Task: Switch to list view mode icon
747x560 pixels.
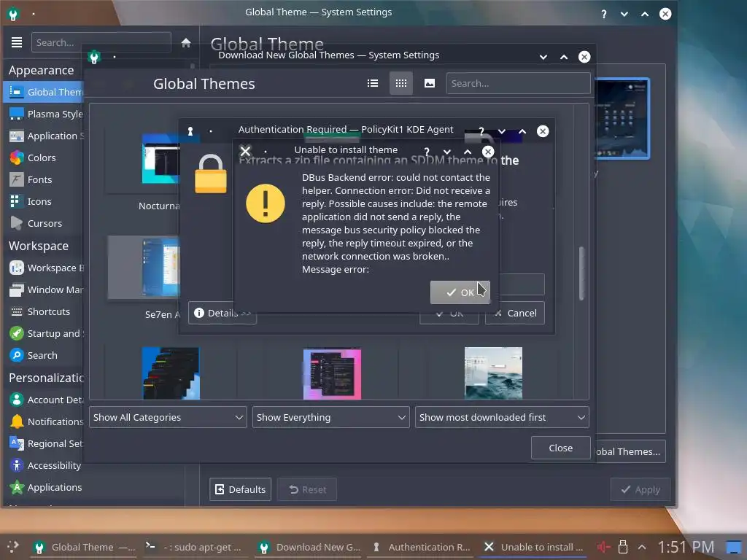Action: (373, 83)
